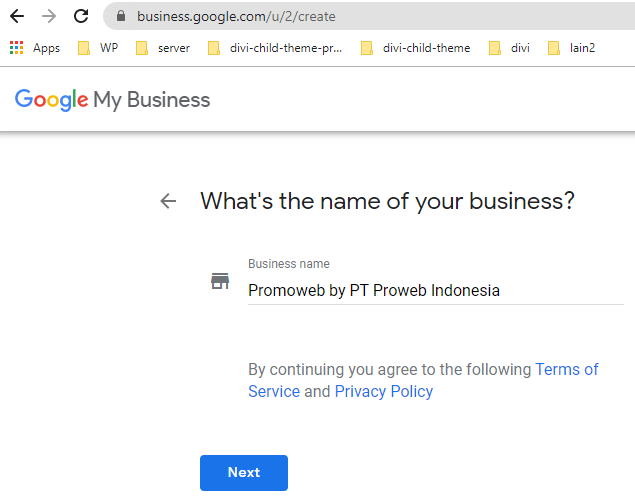Open the divi bookmarks folder

[509, 48]
